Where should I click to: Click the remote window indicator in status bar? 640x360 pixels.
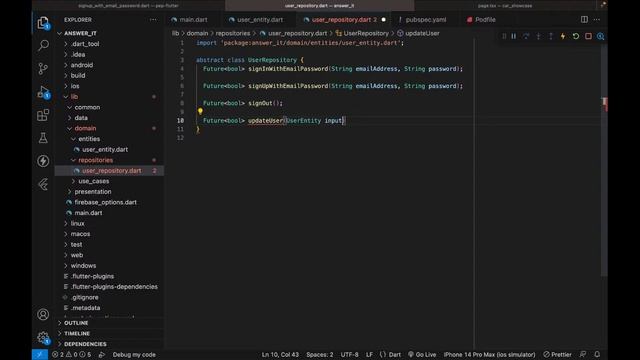(x=40, y=354)
